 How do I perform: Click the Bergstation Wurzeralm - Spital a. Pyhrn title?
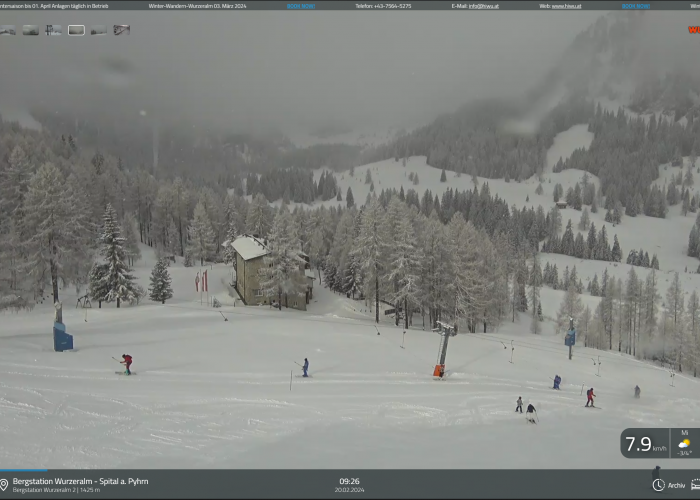click(x=80, y=481)
